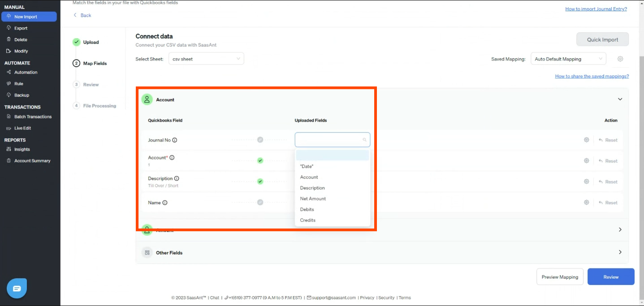Go Back to the previous step
The height and width of the screenshot is (306, 644).
click(82, 15)
